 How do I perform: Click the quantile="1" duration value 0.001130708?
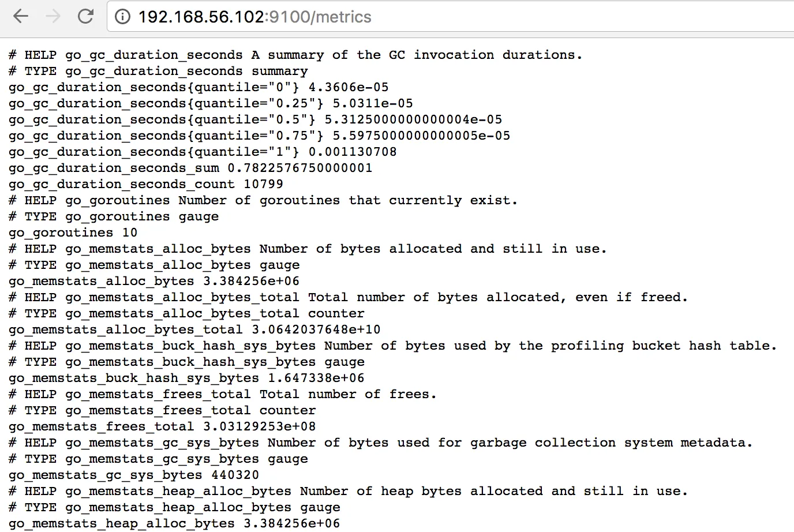tap(353, 152)
